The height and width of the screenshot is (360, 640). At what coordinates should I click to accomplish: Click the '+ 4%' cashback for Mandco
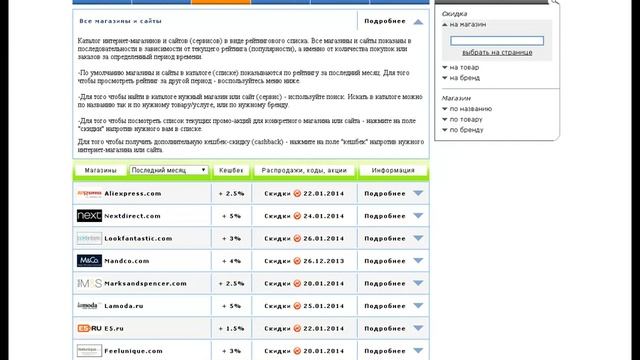pos(231,261)
